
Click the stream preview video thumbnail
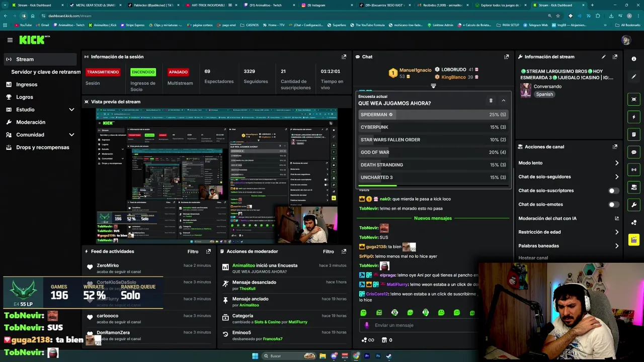coord(216,176)
